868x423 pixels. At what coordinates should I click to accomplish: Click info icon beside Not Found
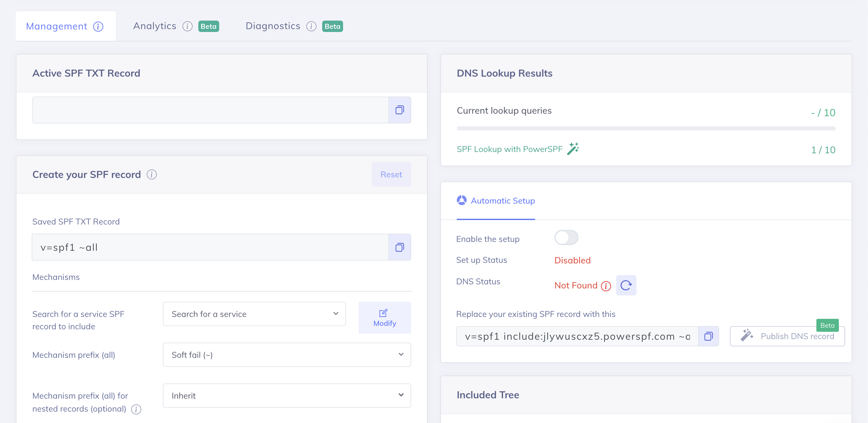[606, 286]
